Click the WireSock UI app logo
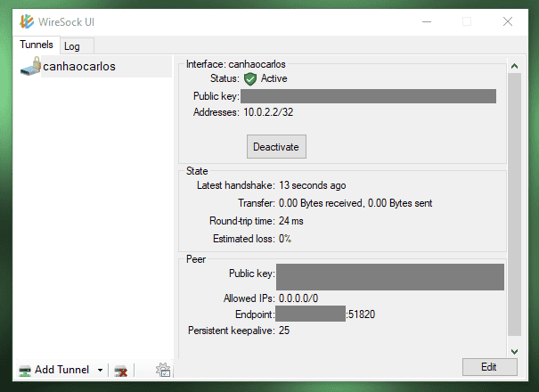Image resolution: width=539 pixels, height=392 pixels. pos(27,21)
